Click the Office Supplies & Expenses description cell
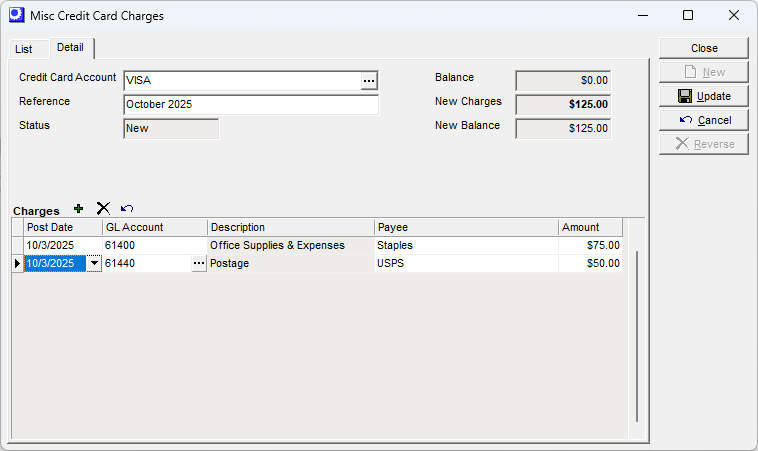 (x=291, y=246)
